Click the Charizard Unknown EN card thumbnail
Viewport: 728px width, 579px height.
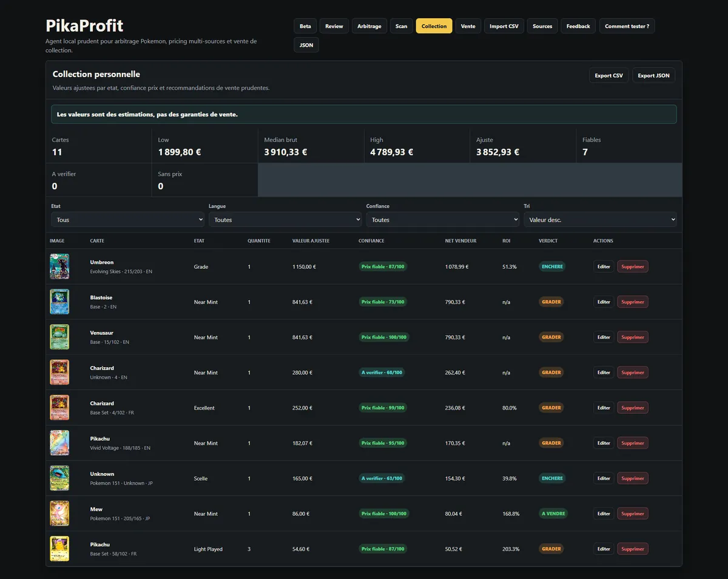[x=59, y=372]
